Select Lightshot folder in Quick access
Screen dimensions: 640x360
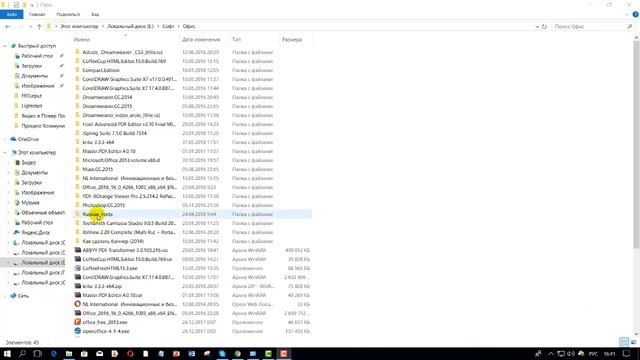(x=32, y=106)
